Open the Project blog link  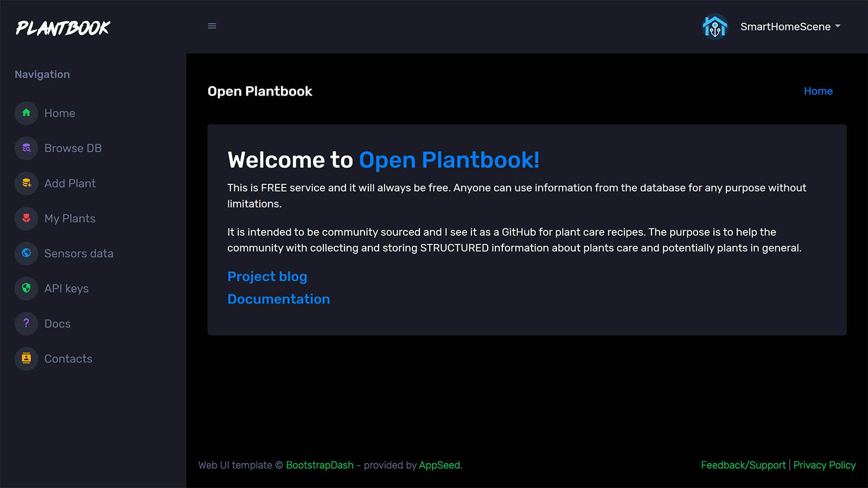267,277
